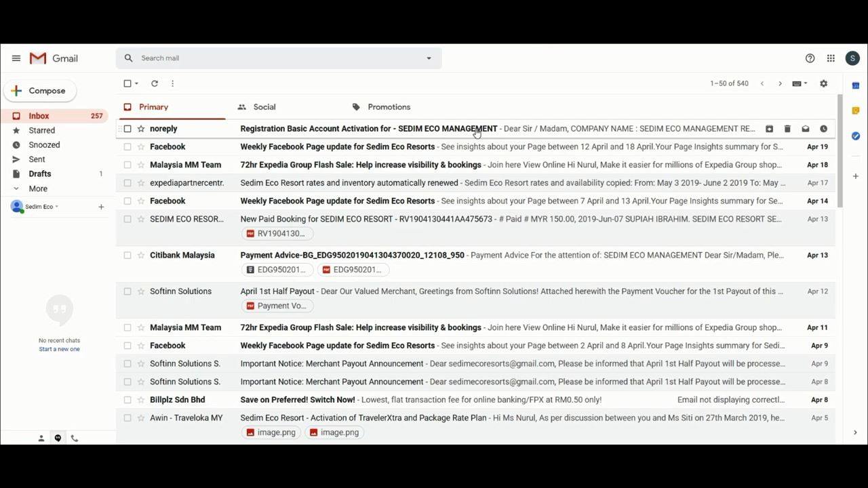Click the 1–50 of 540 page count
The image size is (868, 488).
(730, 83)
